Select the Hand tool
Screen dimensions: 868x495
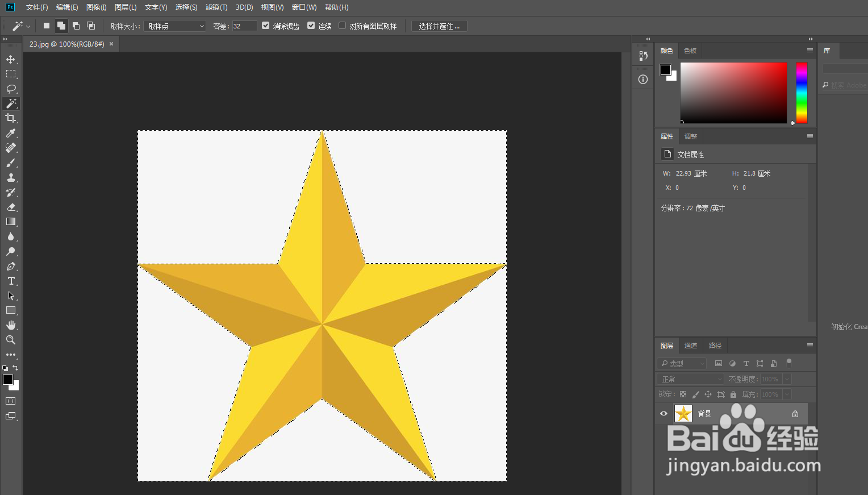11,325
